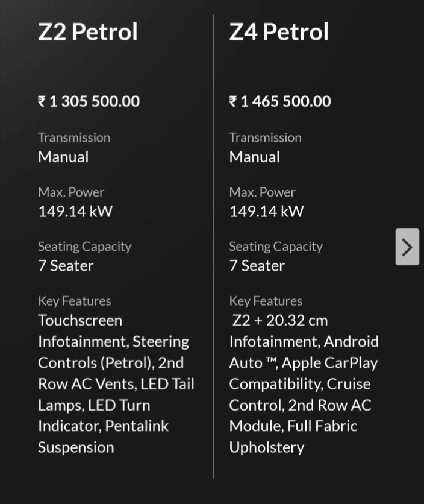
Task: Click the next variant arrow button
Action: 407,247
